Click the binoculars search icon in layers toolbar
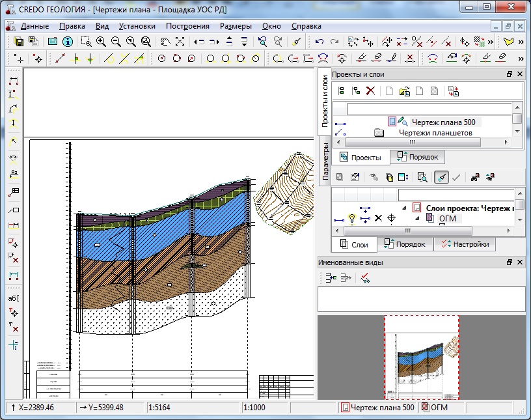 (476, 177)
